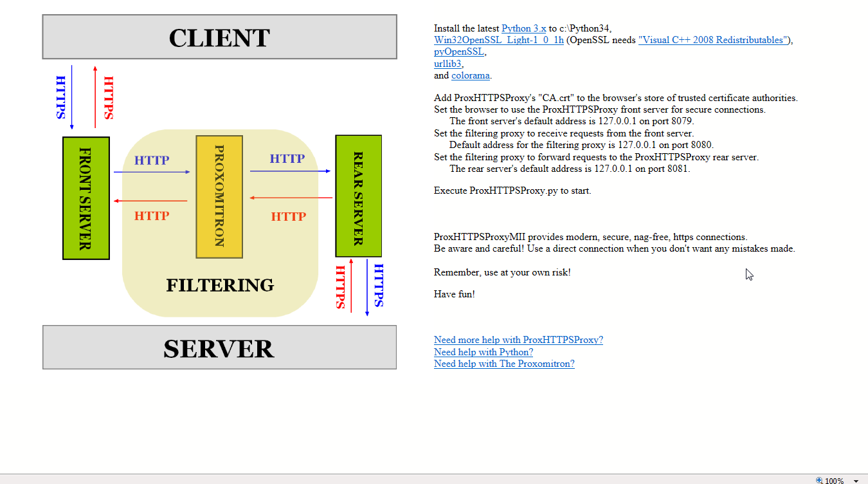Open the zoom level dropdown arrow
The width and height of the screenshot is (868, 484).
point(856,481)
